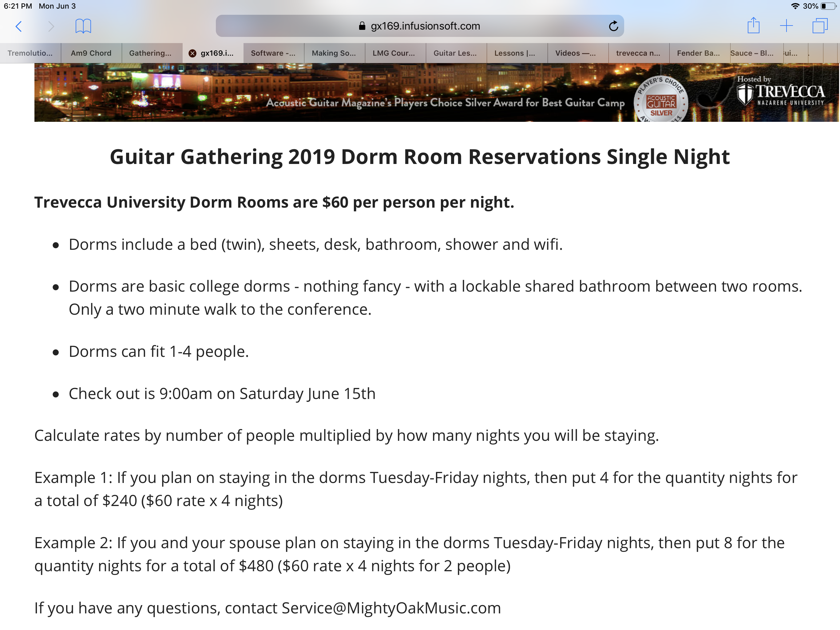840x630 pixels.
Task: Close the gx169.i... tab
Action: tap(192, 53)
